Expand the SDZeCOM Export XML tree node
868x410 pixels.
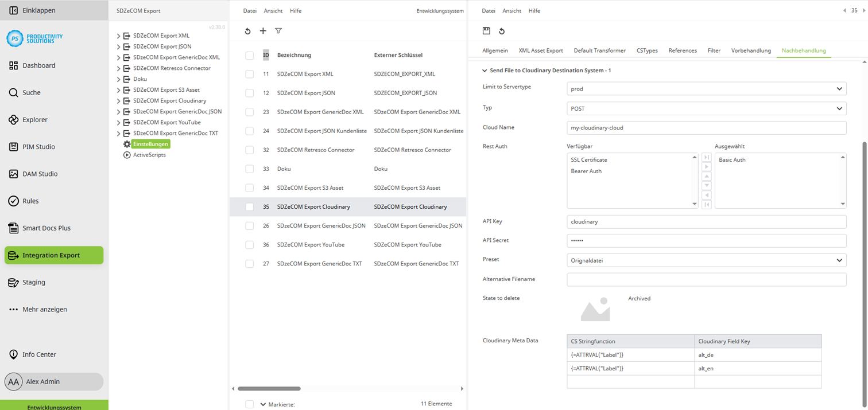click(x=119, y=35)
